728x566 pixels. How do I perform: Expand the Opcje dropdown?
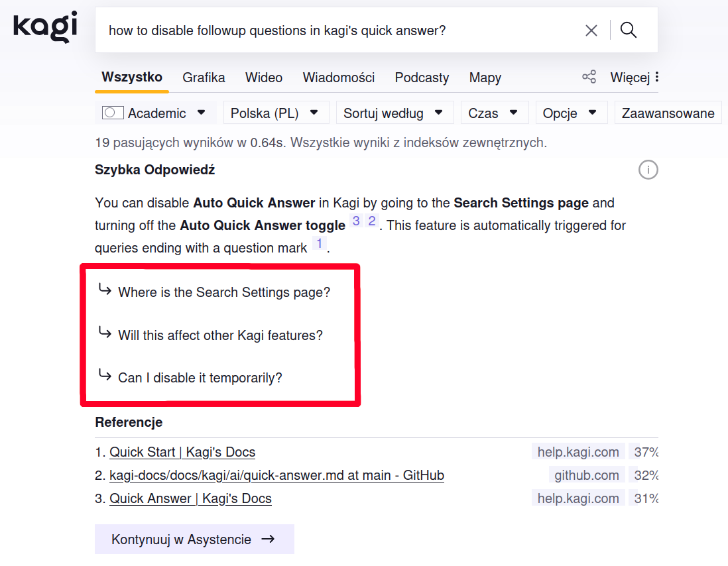pyautogui.click(x=570, y=113)
